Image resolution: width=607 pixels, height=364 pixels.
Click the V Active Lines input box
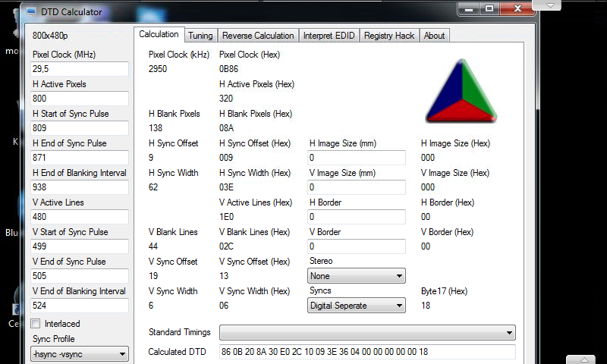[79, 217]
